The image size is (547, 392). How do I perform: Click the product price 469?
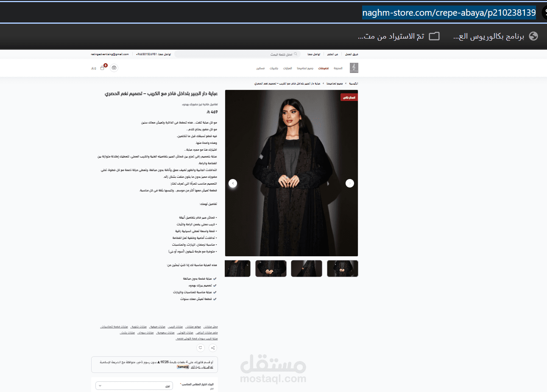212,112
